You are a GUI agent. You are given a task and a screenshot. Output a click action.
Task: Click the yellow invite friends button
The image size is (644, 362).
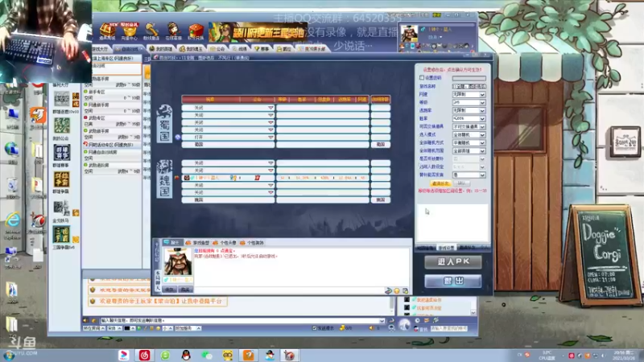click(x=440, y=183)
